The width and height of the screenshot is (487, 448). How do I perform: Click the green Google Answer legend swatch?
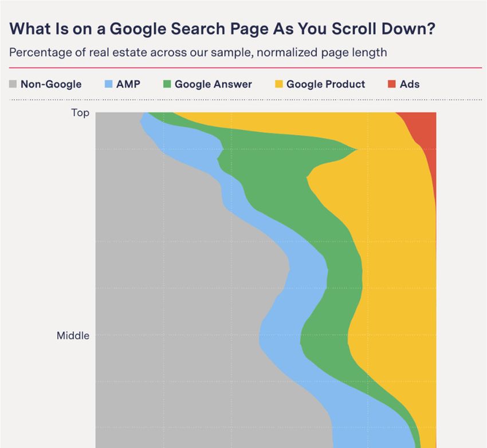(x=167, y=84)
